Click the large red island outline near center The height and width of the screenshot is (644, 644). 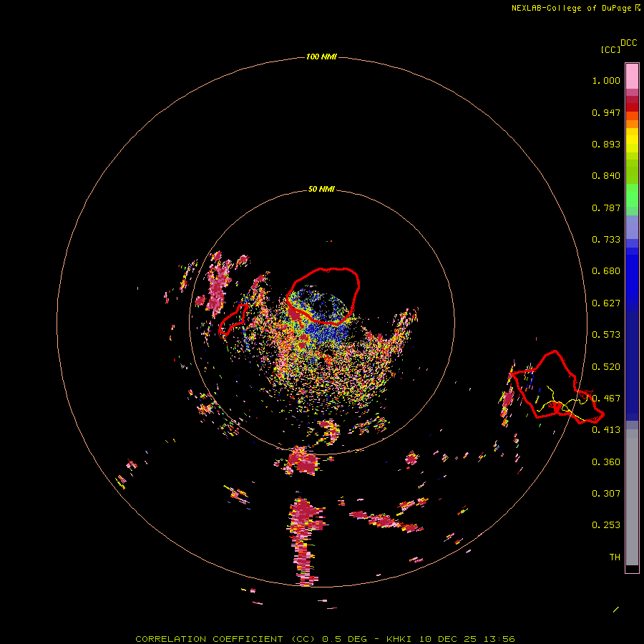tap(323, 296)
